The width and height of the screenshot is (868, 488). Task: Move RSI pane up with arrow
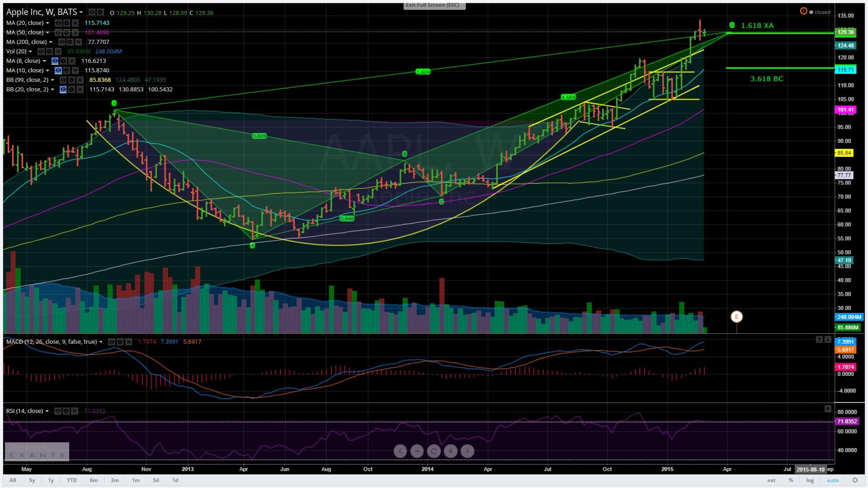coord(828,408)
